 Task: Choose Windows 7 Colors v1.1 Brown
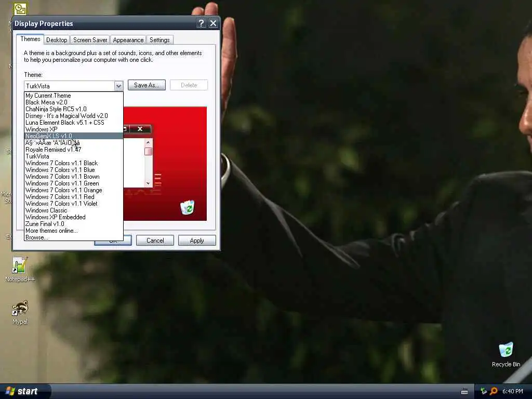pos(74,177)
